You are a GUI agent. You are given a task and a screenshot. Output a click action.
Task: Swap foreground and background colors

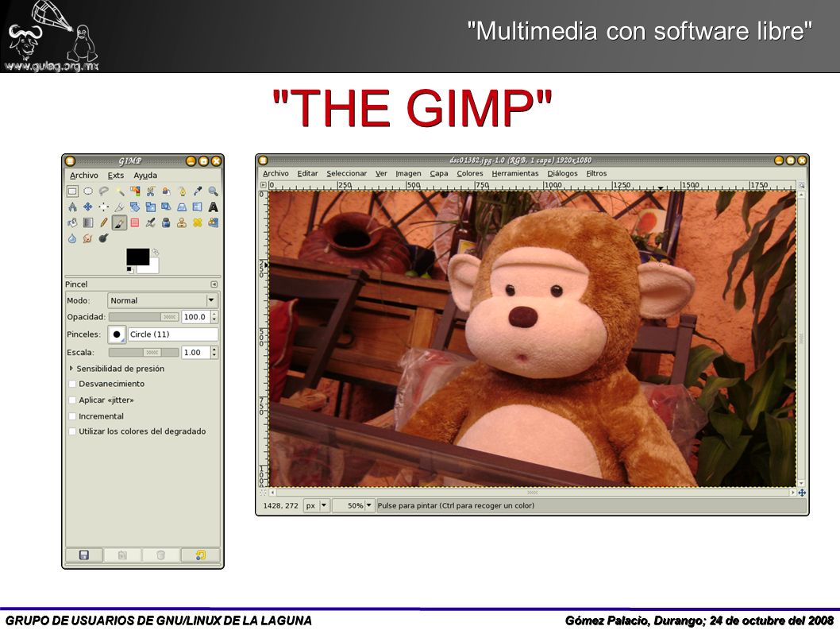(x=156, y=252)
